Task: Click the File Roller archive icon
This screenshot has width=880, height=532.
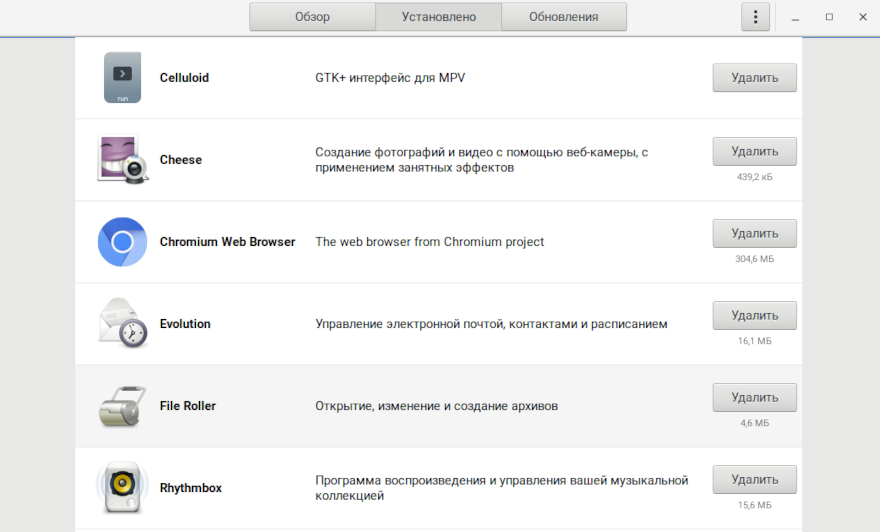Action: 122,406
